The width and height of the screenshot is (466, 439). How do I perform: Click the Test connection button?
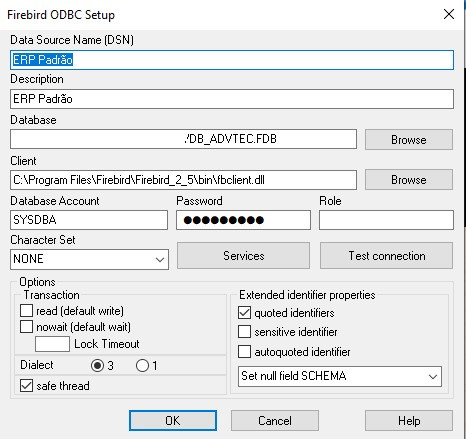click(386, 256)
